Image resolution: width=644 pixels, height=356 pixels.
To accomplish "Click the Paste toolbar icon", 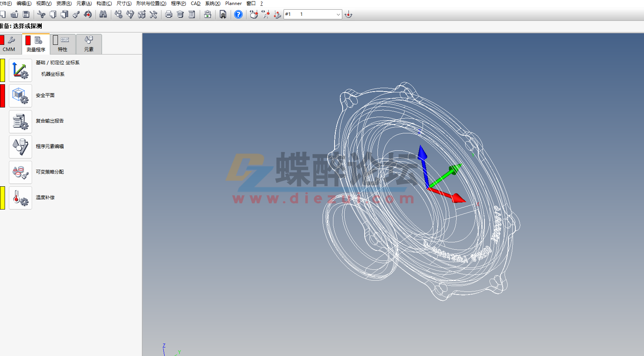I will (x=65, y=14).
